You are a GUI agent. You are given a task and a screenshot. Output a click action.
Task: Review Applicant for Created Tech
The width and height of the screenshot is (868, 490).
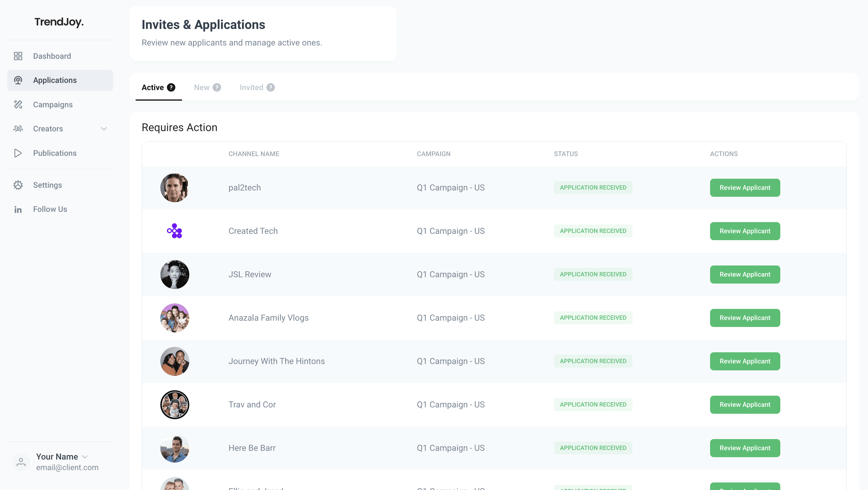tap(745, 231)
